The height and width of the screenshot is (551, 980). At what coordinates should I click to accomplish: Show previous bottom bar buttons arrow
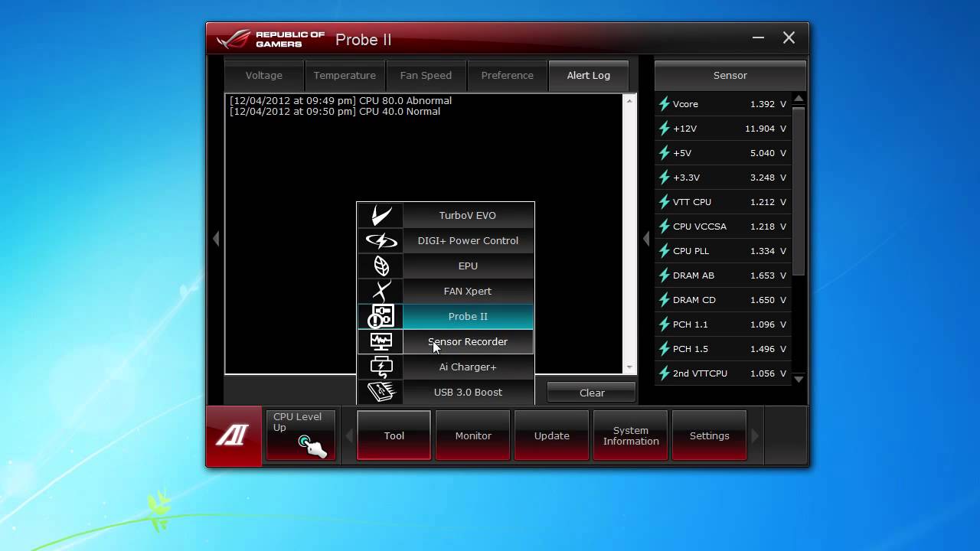[349, 435]
